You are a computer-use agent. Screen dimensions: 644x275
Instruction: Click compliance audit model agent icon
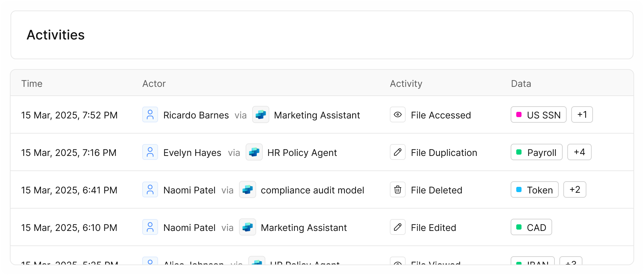coord(248,190)
